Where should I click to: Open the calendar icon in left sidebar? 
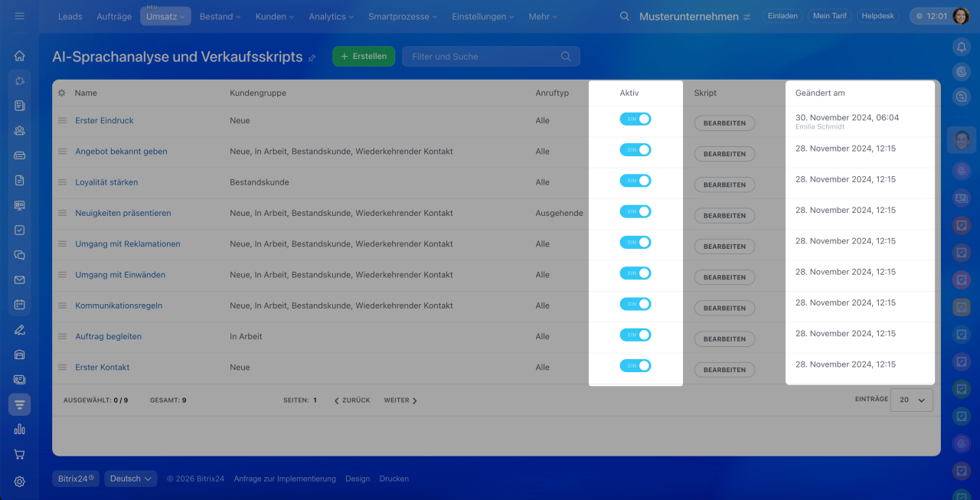(x=20, y=305)
